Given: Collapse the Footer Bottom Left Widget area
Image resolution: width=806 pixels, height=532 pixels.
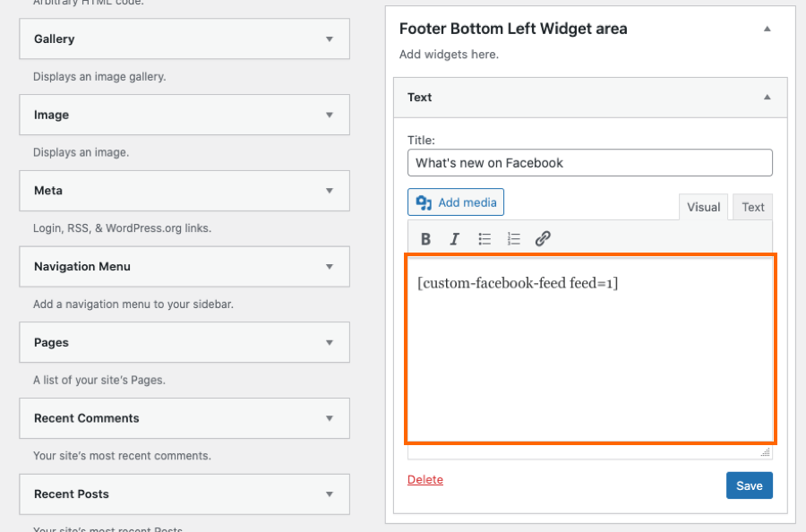Looking at the screenshot, I should [767, 29].
